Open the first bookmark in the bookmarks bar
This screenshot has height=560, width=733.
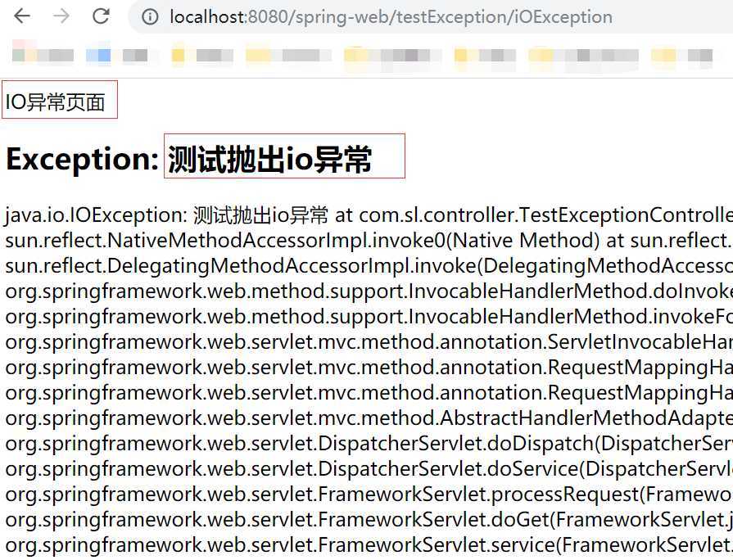pos(43,56)
